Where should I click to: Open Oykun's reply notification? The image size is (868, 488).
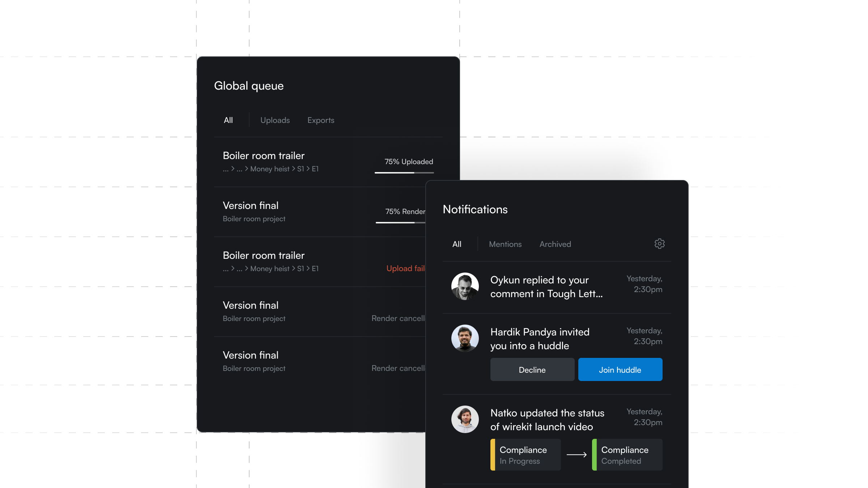point(557,287)
